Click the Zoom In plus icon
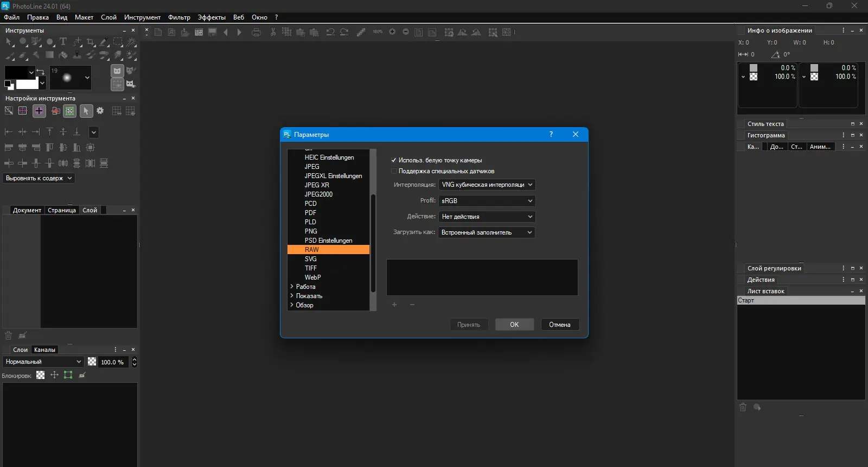Screen dimensions: 868x467 point(392,32)
